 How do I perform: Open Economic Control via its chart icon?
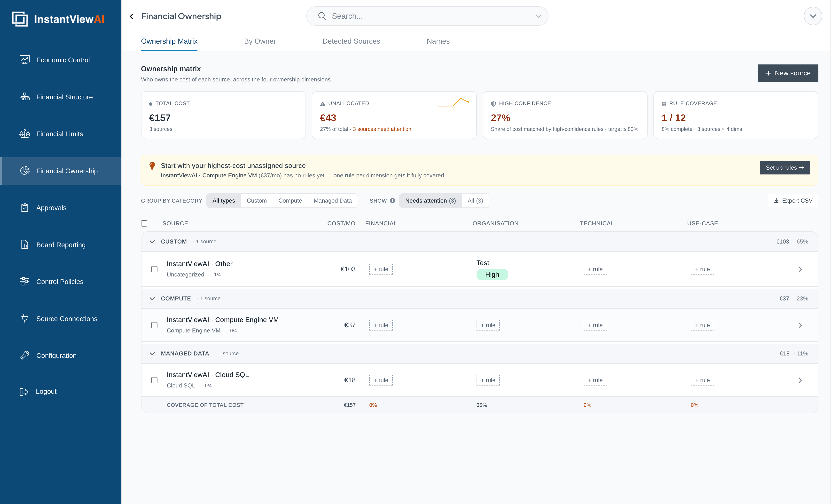(25, 60)
